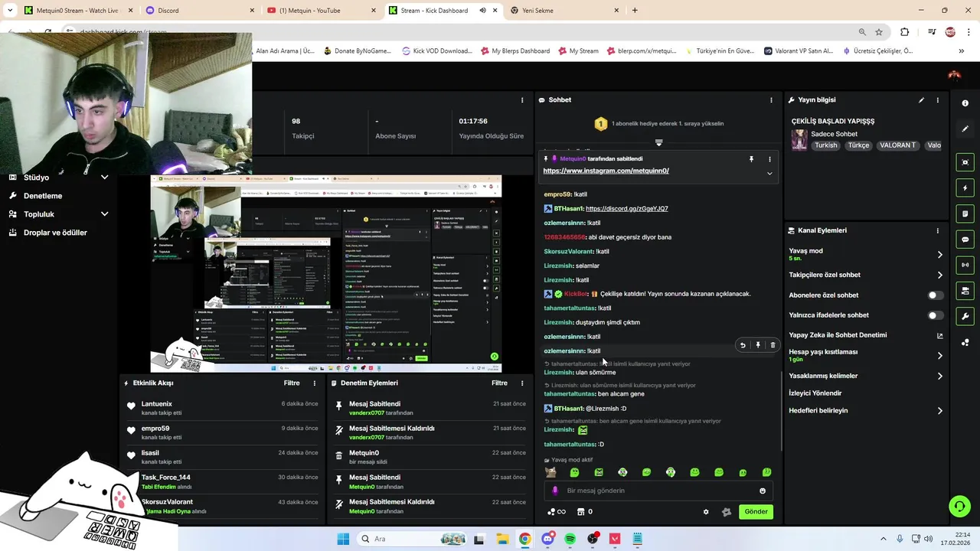Click the shop icon showing 0
Viewport: 980px width, 551px height.
point(585,512)
